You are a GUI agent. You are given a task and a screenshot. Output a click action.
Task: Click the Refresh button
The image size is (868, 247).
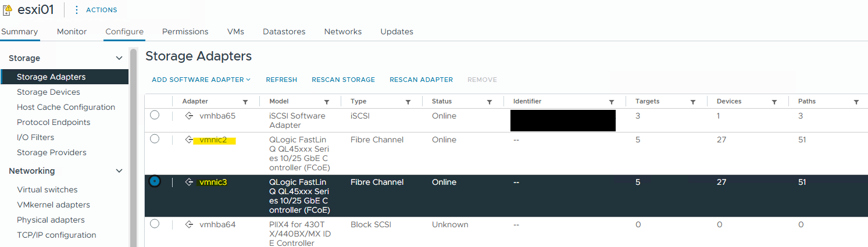[x=281, y=80]
